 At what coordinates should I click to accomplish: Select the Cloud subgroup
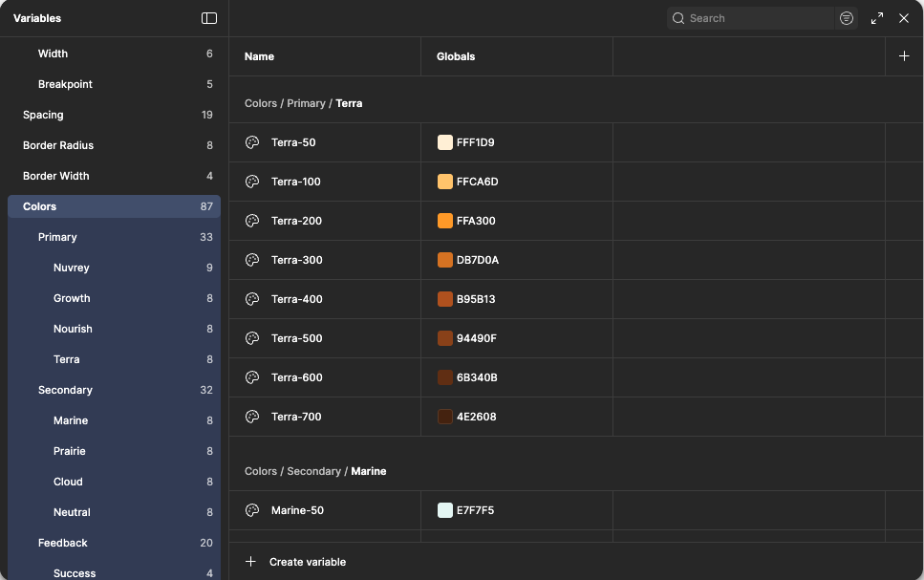point(115,483)
